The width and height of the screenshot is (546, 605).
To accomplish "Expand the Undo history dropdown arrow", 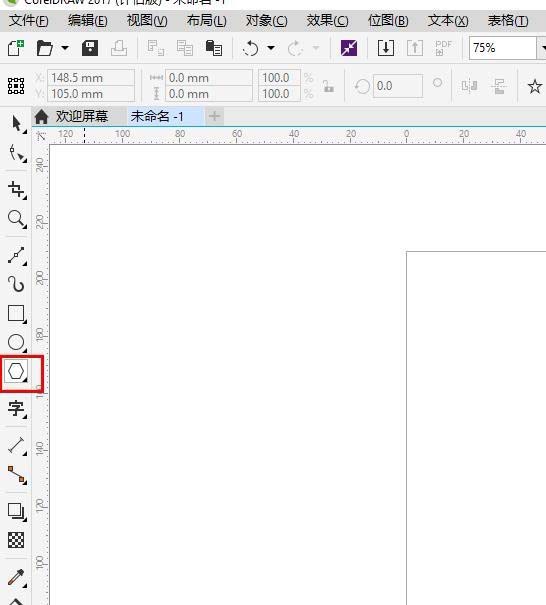I will click(x=271, y=48).
